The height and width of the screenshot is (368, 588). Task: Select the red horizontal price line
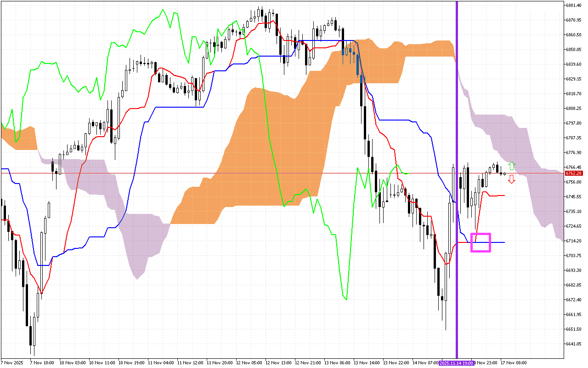(276, 172)
